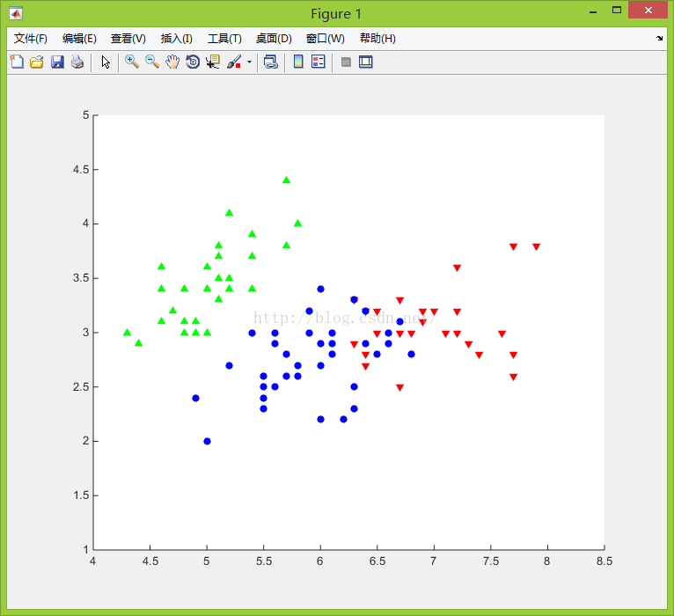Open the brush color dropdown arrow
Image resolution: width=674 pixels, height=616 pixels.
249,62
